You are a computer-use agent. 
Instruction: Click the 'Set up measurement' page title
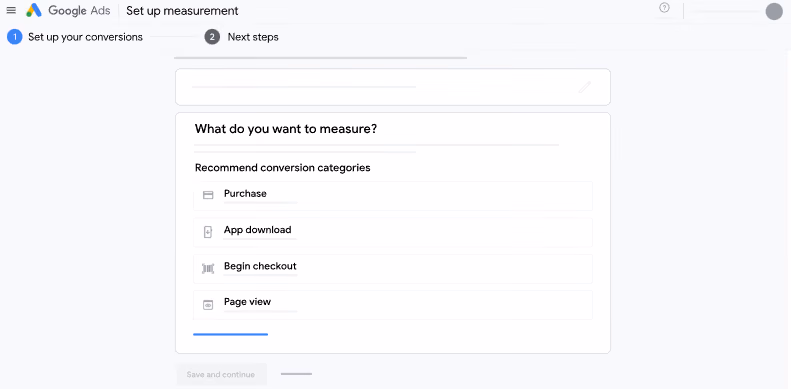pos(182,11)
